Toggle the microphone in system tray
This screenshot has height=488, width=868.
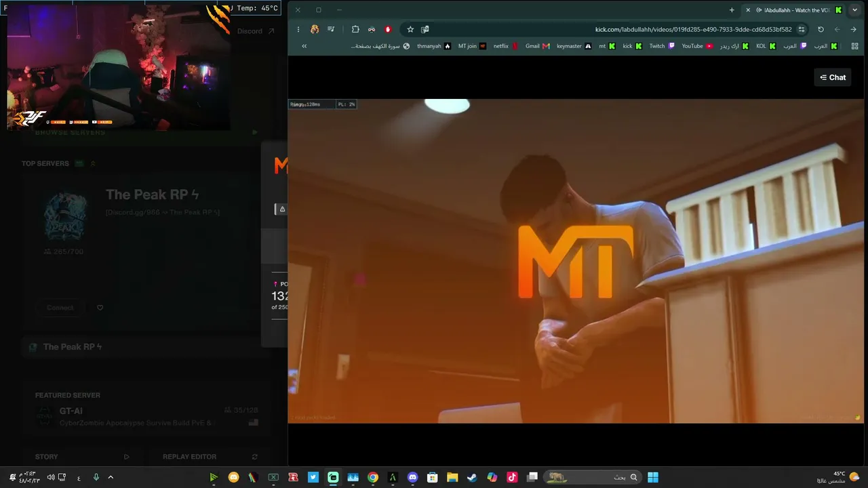tap(96, 477)
